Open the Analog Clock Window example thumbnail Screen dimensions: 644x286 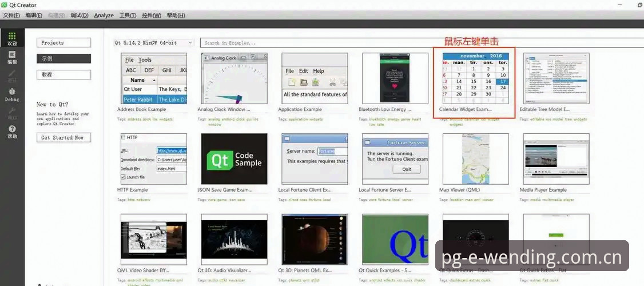coord(234,78)
